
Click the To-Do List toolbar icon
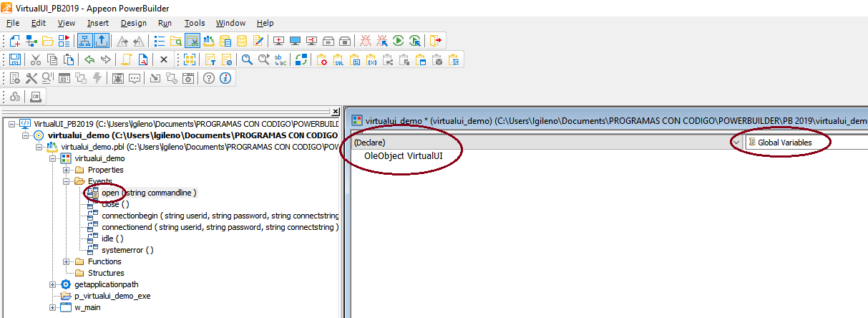coord(160,41)
